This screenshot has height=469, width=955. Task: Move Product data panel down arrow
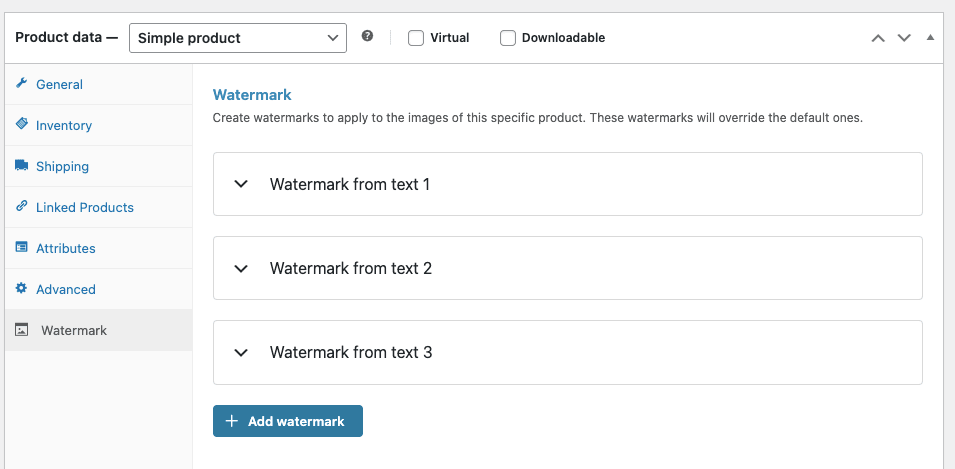coord(904,38)
